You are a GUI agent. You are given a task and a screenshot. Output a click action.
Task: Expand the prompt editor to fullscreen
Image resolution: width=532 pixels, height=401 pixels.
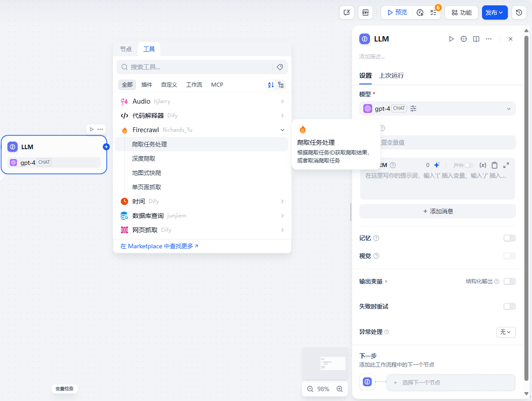tap(506, 165)
